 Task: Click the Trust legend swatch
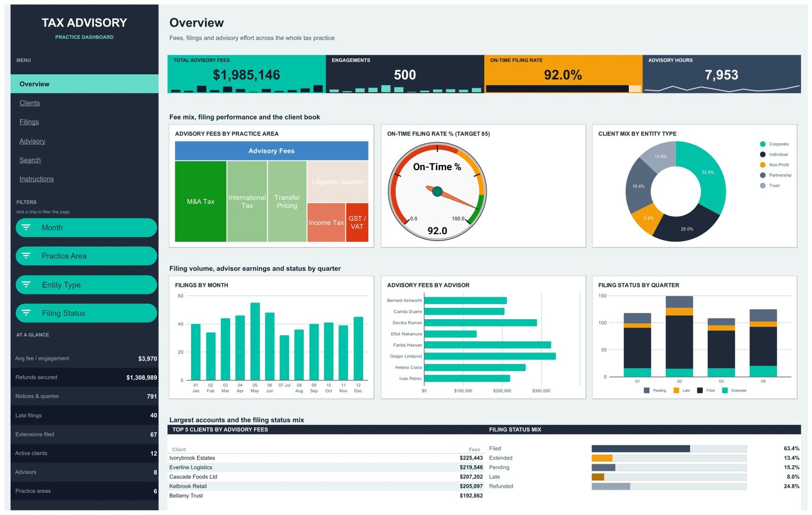762,185
